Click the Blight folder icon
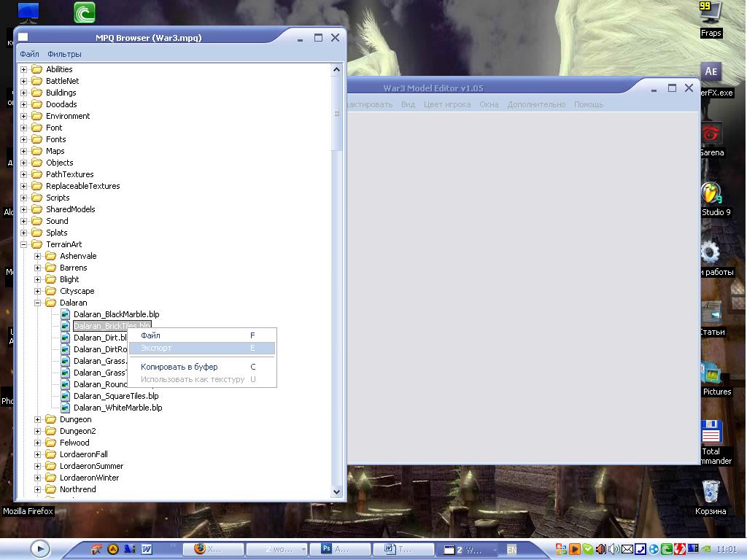 pos(50,279)
